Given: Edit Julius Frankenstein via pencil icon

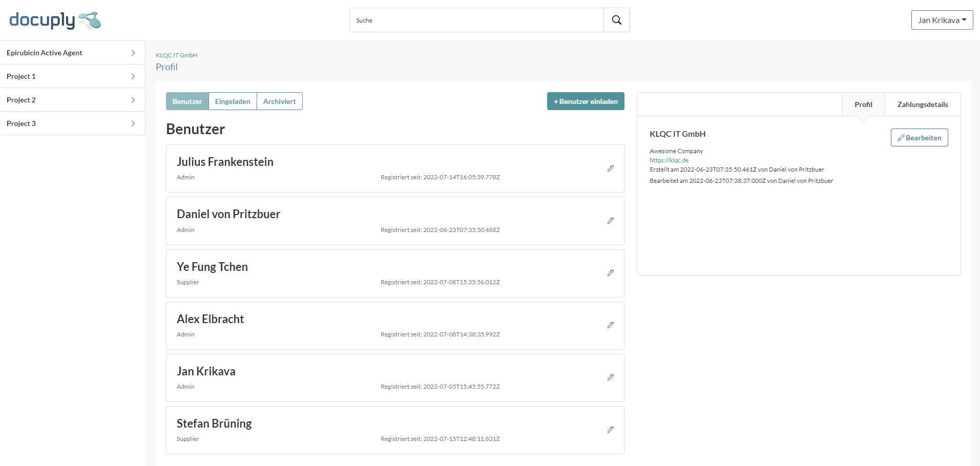Looking at the screenshot, I should point(610,168).
